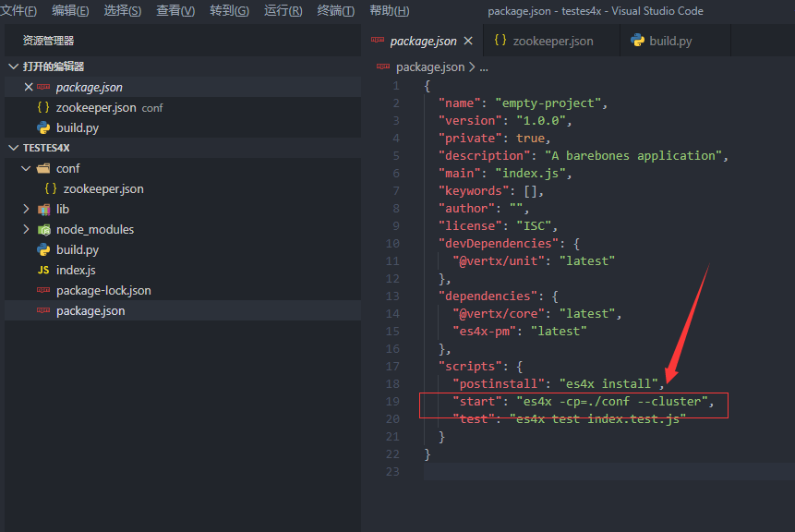Click the "postinstall" key on line 18

[x=499, y=383]
